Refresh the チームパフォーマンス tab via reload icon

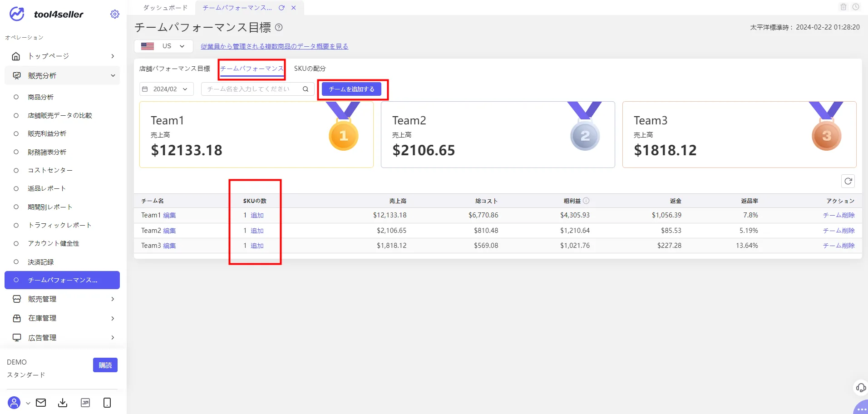281,8
